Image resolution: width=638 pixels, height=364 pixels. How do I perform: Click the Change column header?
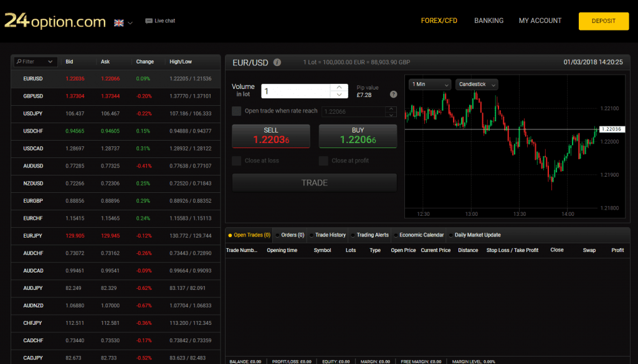click(145, 62)
